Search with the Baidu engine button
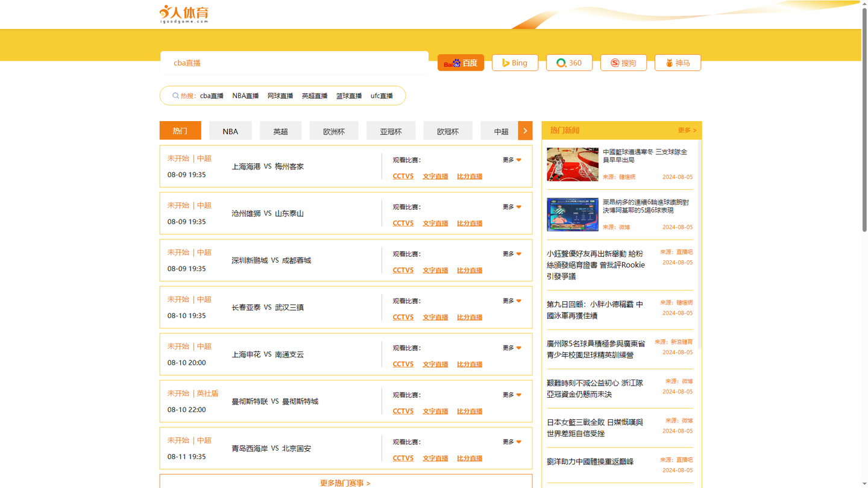 coord(461,63)
